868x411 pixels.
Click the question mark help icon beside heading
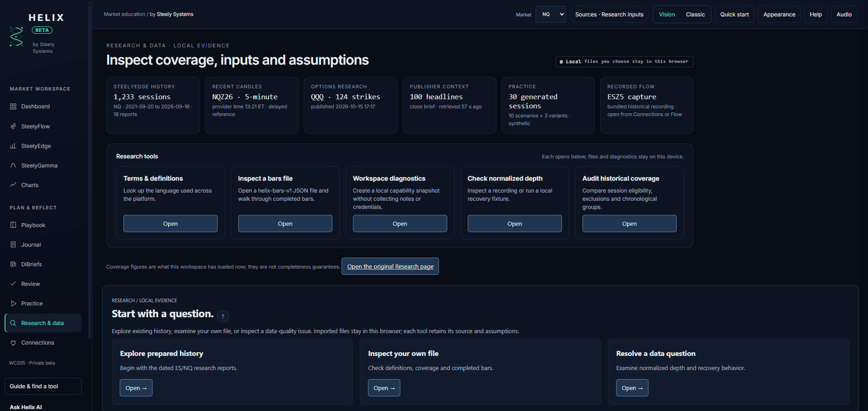[223, 316]
